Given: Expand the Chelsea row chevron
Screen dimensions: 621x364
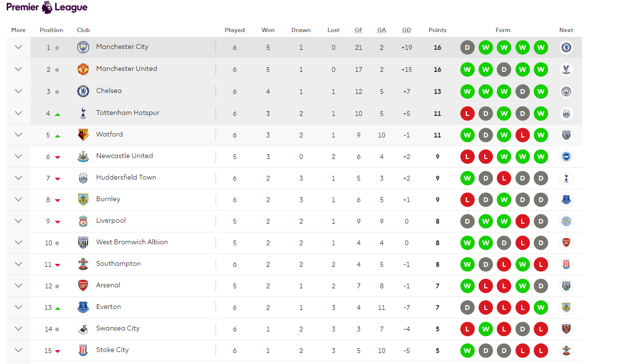Looking at the screenshot, I should coord(19,91).
